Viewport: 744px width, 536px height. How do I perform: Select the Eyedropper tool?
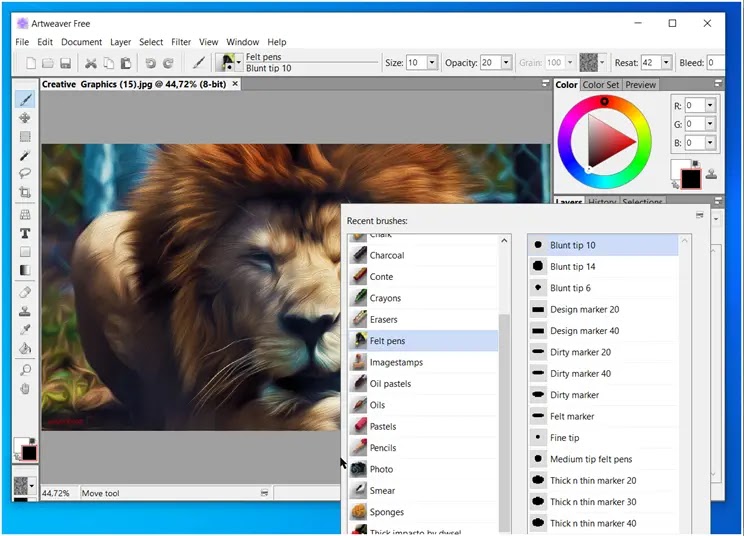pyautogui.click(x=25, y=330)
